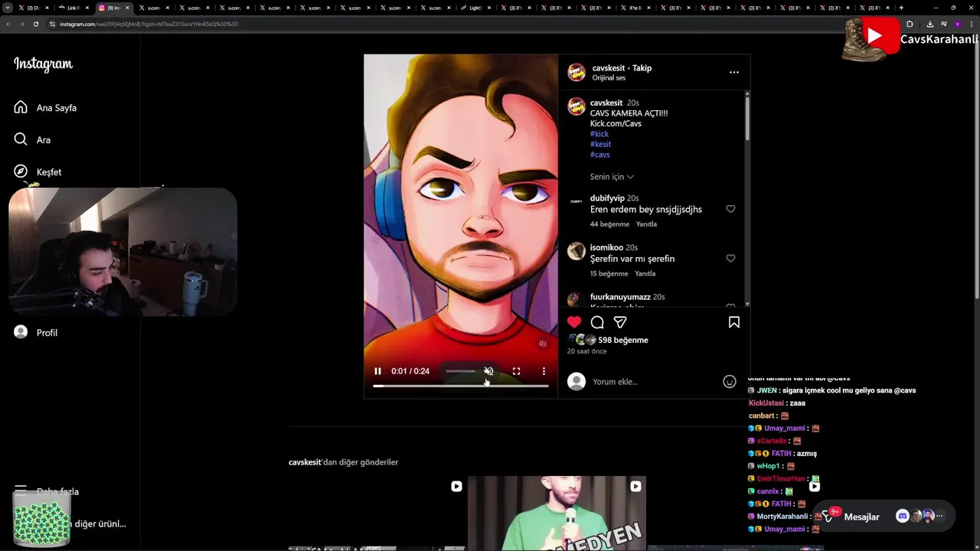Click the Instagram logo wordmark

click(43, 65)
